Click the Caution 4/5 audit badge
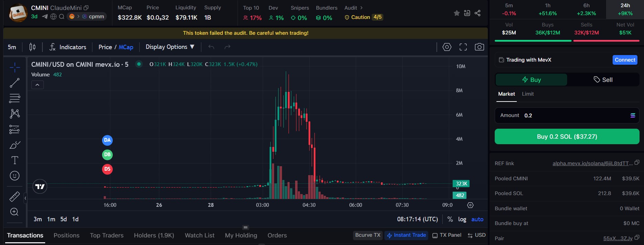 tap(364, 17)
